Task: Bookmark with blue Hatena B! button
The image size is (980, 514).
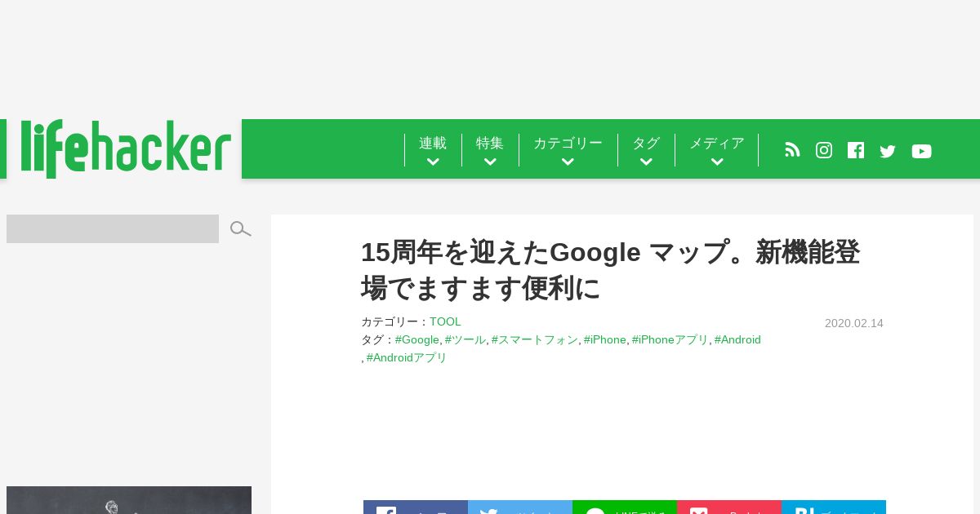Action: pyautogui.click(x=834, y=507)
